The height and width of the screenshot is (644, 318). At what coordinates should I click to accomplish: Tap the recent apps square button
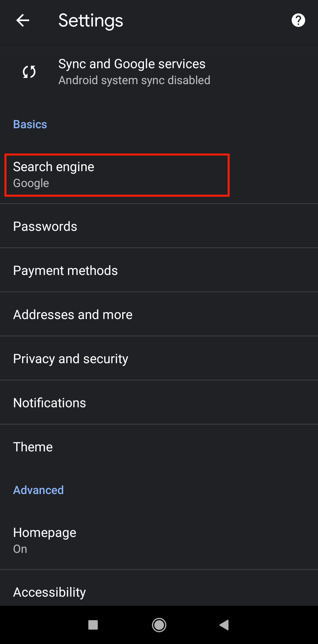[93, 625]
